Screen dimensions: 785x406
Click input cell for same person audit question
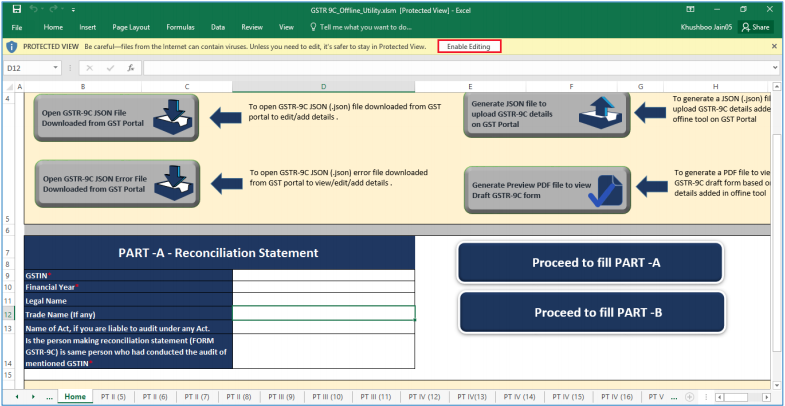point(323,351)
